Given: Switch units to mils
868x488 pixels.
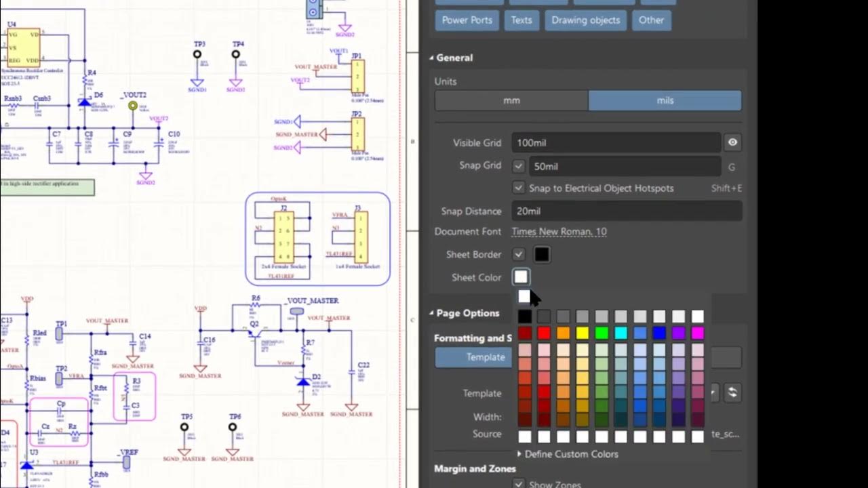Looking at the screenshot, I should coord(665,100).
